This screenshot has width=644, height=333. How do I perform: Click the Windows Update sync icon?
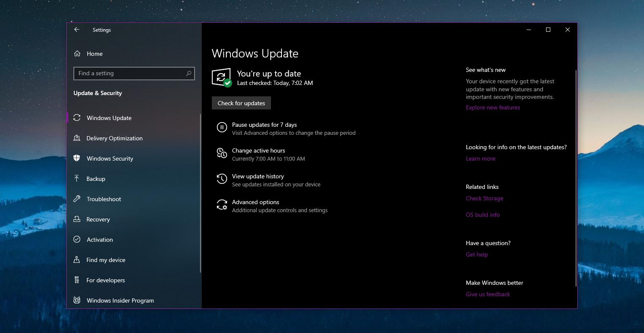[x=77, y=118]
